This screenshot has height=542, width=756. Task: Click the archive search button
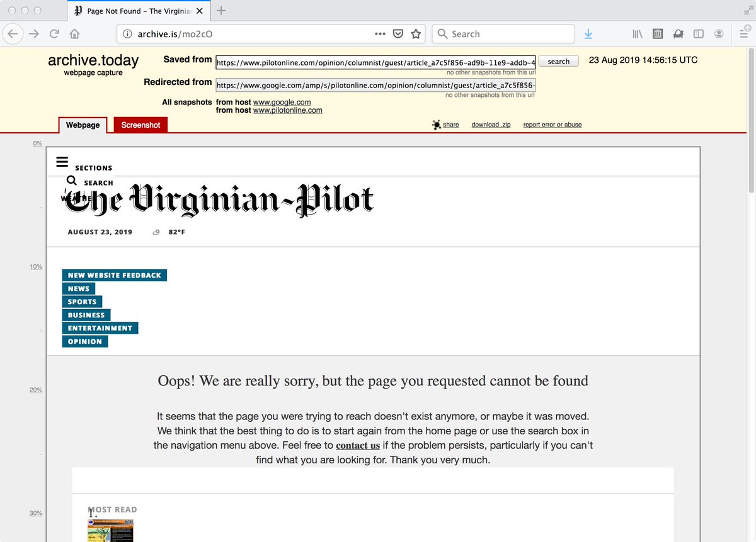click(x=558, y=61)
